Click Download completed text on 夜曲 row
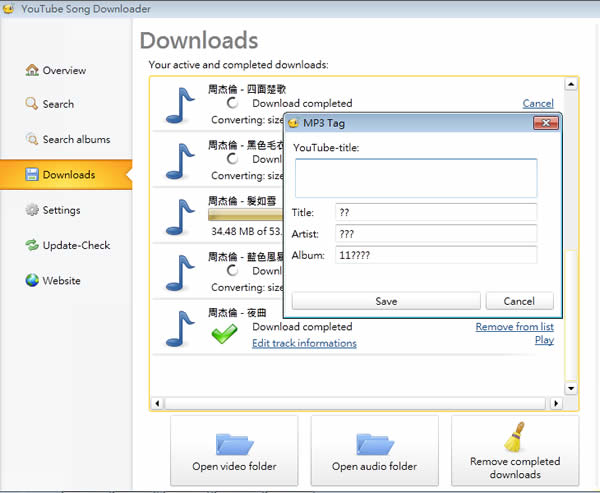This screenshot has height=493, width=600. tap(302, 327)
